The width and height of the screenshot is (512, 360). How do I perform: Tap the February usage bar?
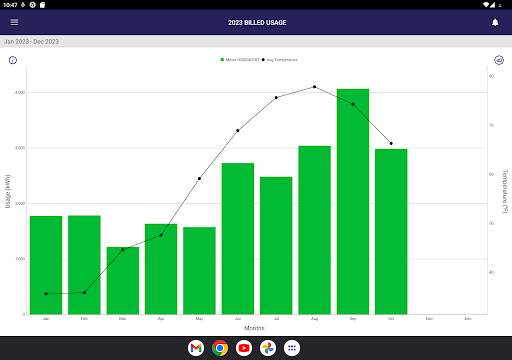84,265
